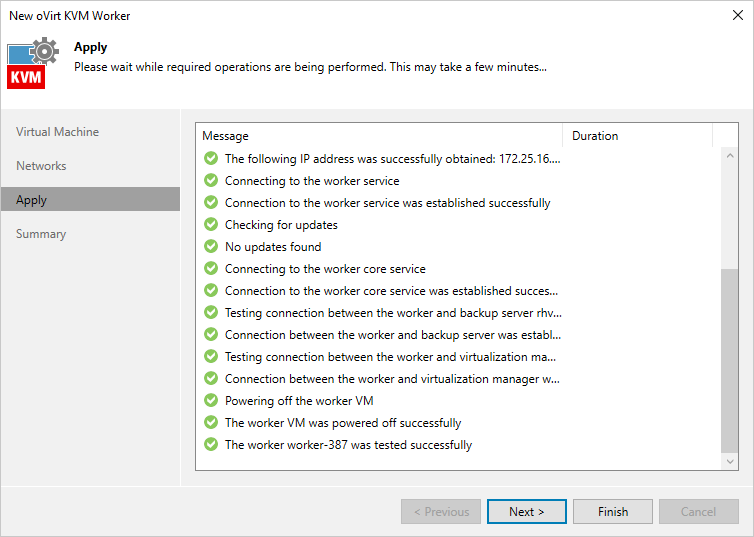This screenshot has height=537, width=754.
Task: Click check icon for 'worker-387 was tested successfully'
Action: [x=211, y=444]
